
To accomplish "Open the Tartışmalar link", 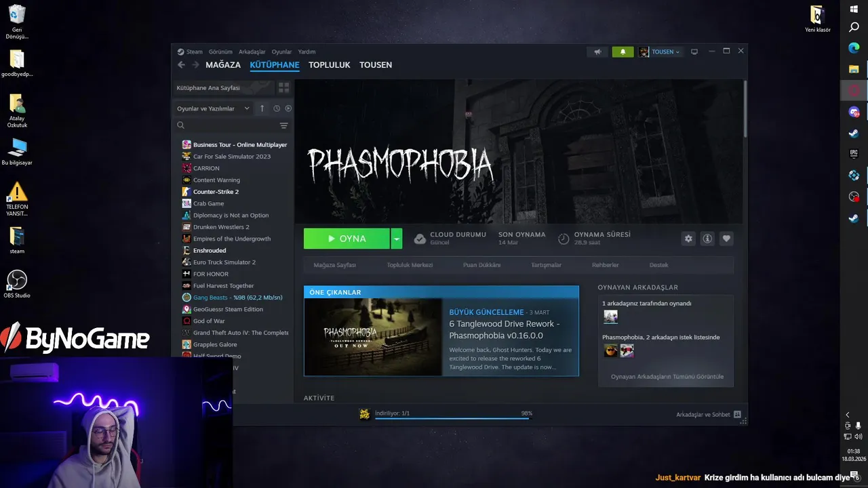I will tap(547, 265).
